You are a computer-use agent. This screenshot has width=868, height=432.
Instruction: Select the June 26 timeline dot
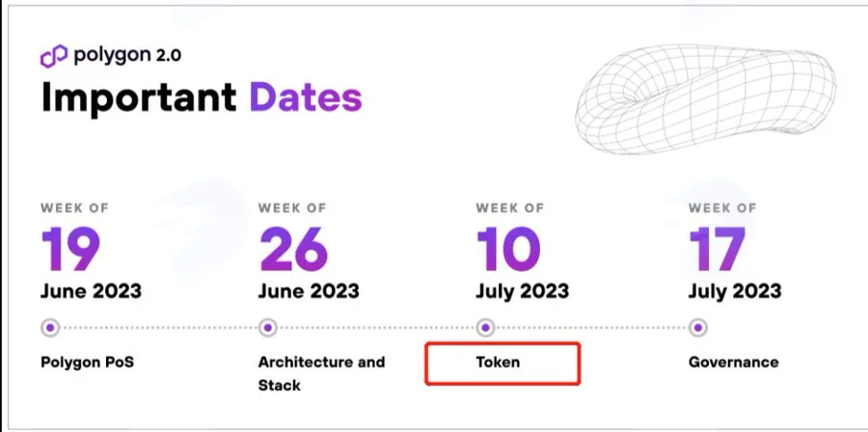click(268, 328)
